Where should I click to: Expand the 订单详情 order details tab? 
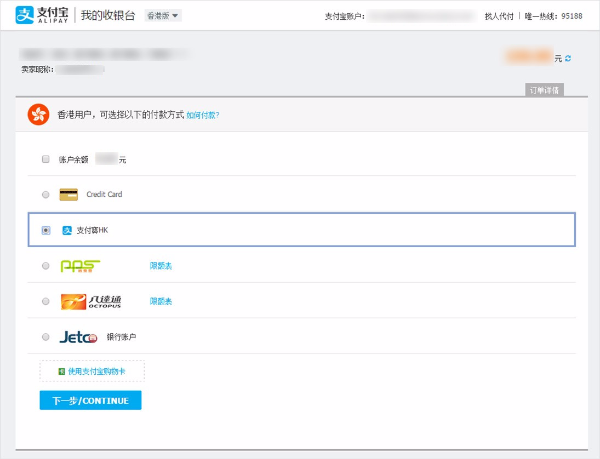[x=544, y=90]
